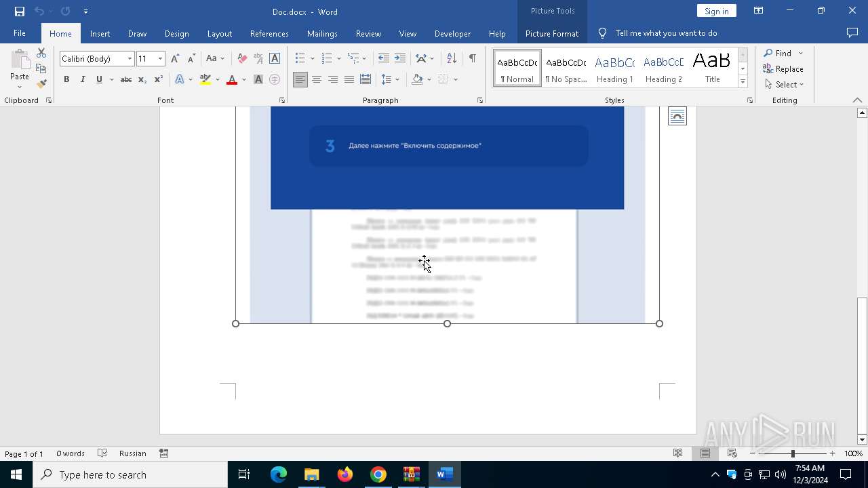
Task: Click the Paste button
Action: point(20,68)
